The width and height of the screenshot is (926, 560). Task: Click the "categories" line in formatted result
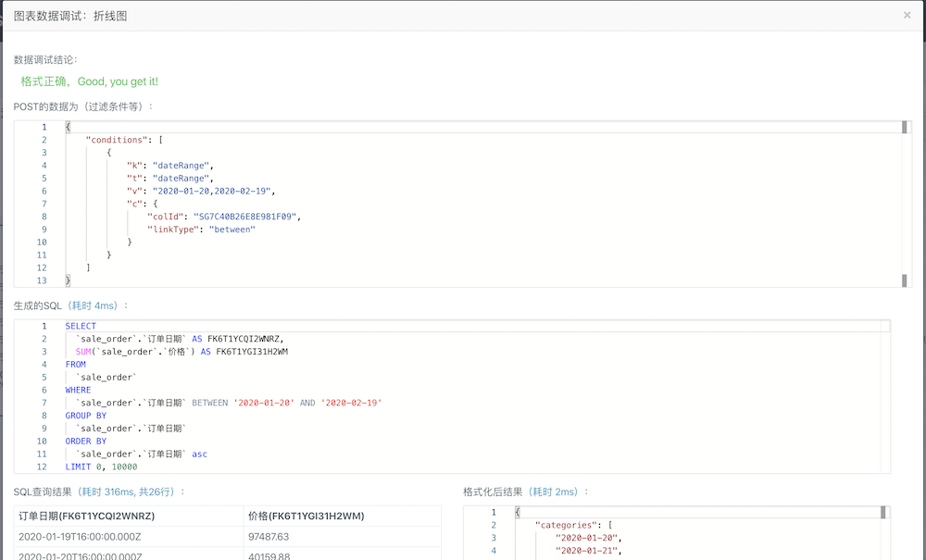pos(574,525)
